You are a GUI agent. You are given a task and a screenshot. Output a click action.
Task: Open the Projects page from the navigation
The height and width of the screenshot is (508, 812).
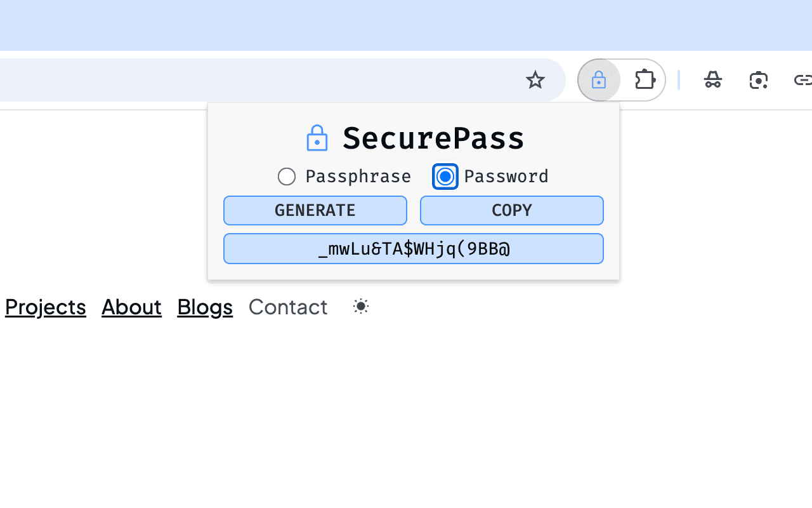click(x=45, y=307)
